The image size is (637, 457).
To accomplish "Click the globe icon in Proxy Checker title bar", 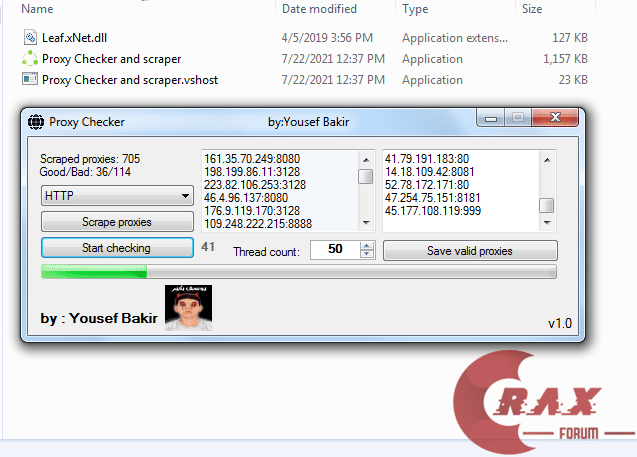I will 36,122.
